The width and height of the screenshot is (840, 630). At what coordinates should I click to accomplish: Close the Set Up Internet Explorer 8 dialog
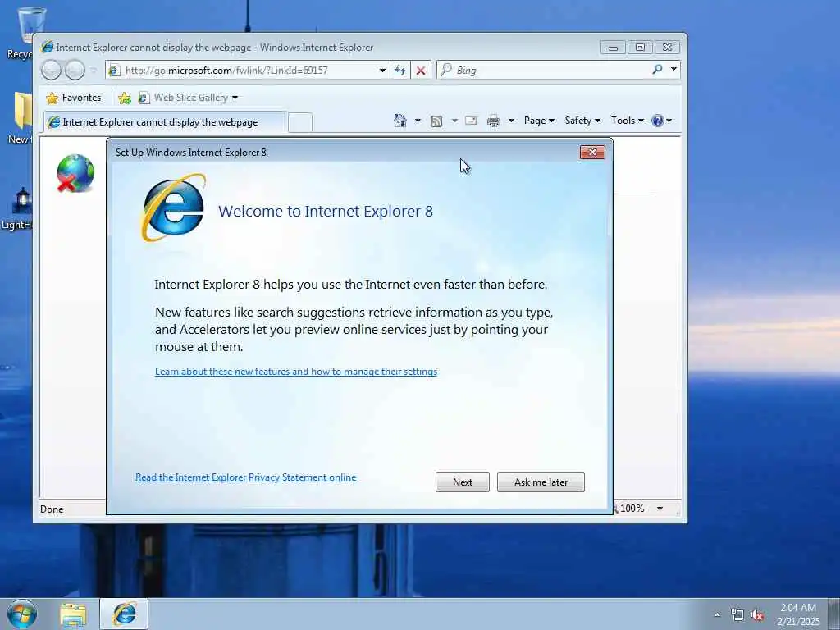[592, 152]
